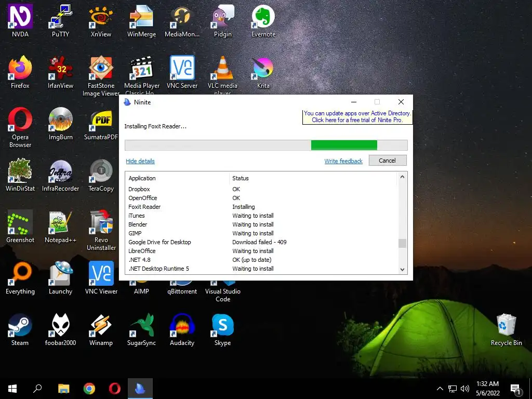Open the Krita desktop shortcut
532x399 pixels.
[x=263, y=72]
